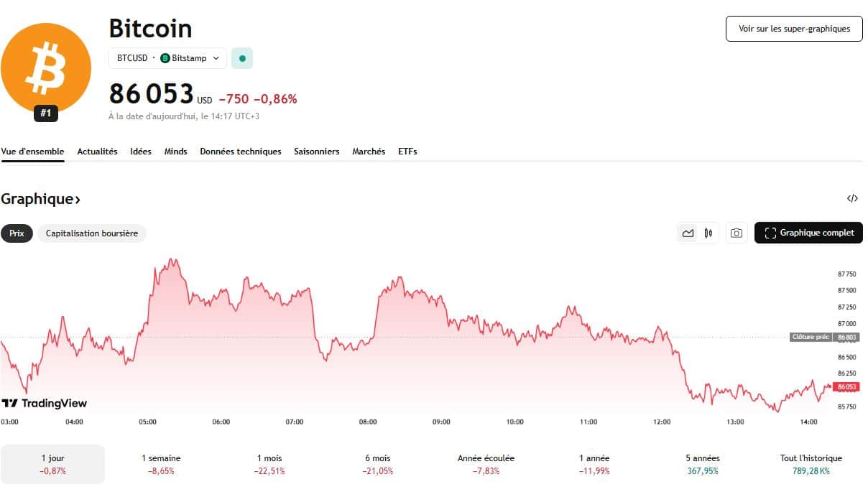The height and width of the screenshot is (492, 868).
Task: Open Graphique complet button
Action: 808,233
